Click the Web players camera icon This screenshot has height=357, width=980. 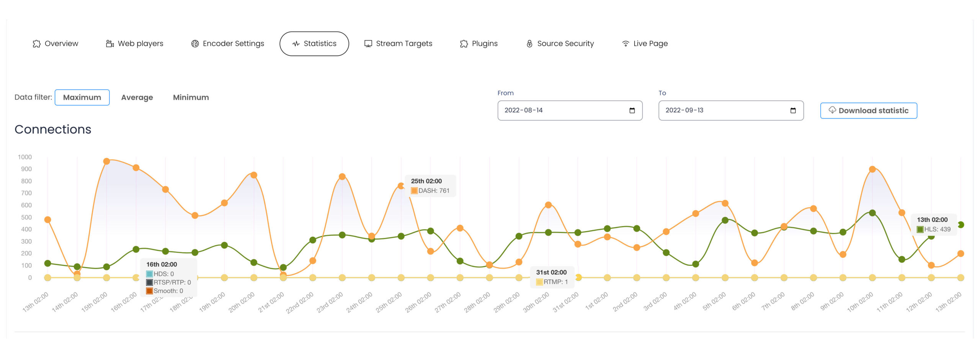tap(109, 44)
